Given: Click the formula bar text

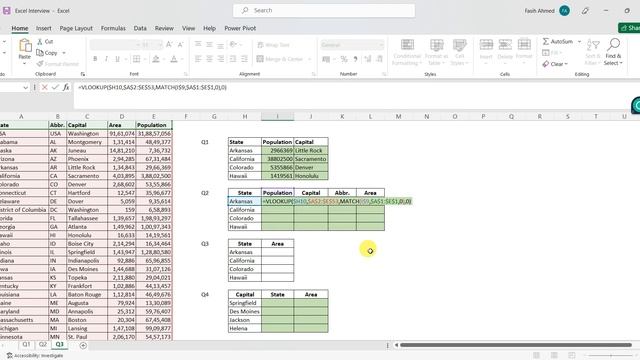Looking at the screenshot, I should pyautogui.click(x=152, y=87).
